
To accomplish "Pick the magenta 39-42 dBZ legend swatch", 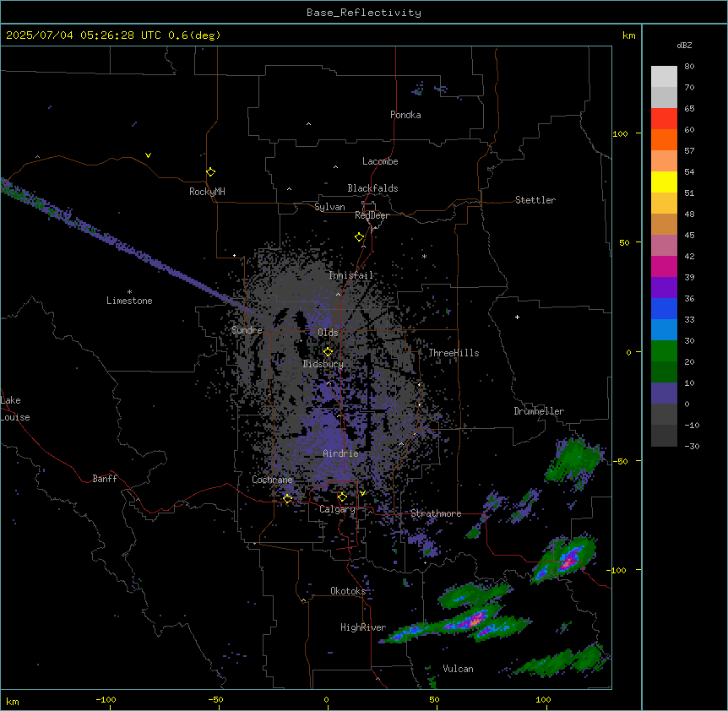I will (664, 266).
